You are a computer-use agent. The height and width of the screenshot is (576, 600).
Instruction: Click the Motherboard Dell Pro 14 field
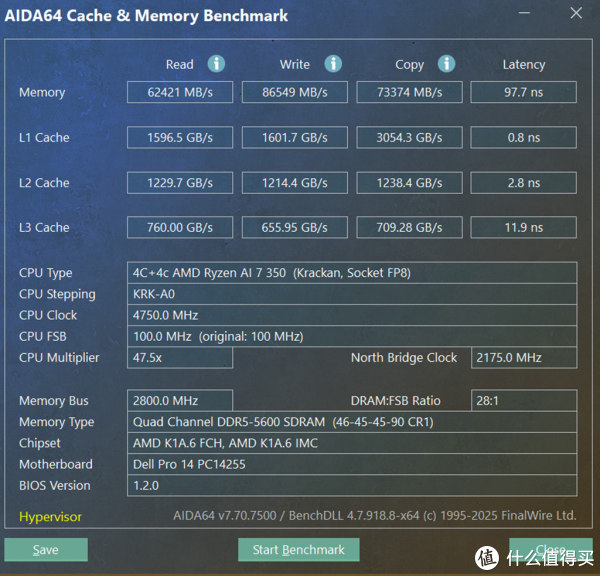tap(352, 464)
